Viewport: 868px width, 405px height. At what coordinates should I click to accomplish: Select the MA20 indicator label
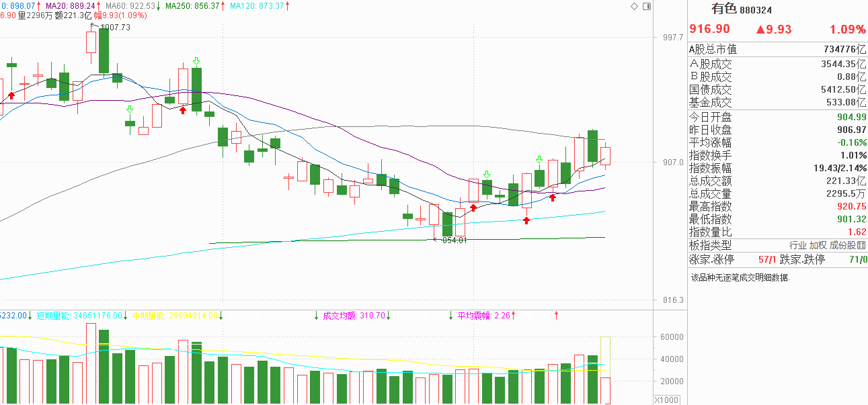pos(71,5)
